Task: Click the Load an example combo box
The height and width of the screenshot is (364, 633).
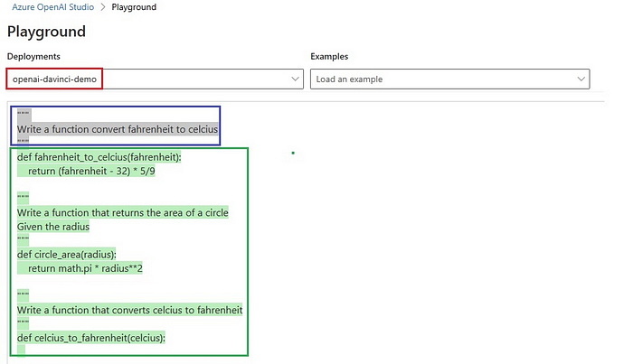Action: click(449, 79)
